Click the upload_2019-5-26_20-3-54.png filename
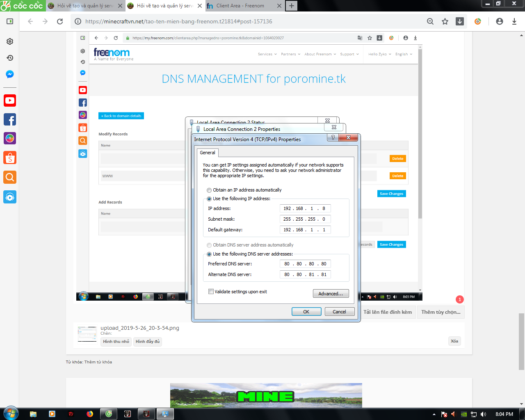Image resolution: width=525 pixels, height=420 pixels. click(x=140, y=328)
